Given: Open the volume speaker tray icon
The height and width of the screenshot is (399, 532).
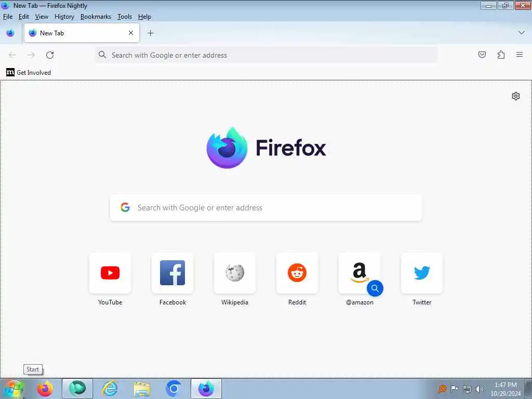Looking at the screenshot, I should [480, 389].
